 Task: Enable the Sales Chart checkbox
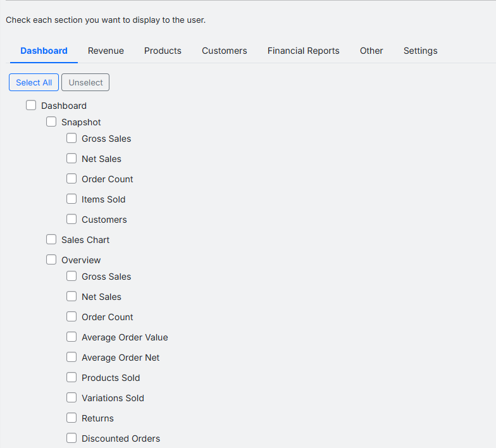point(51,240)
